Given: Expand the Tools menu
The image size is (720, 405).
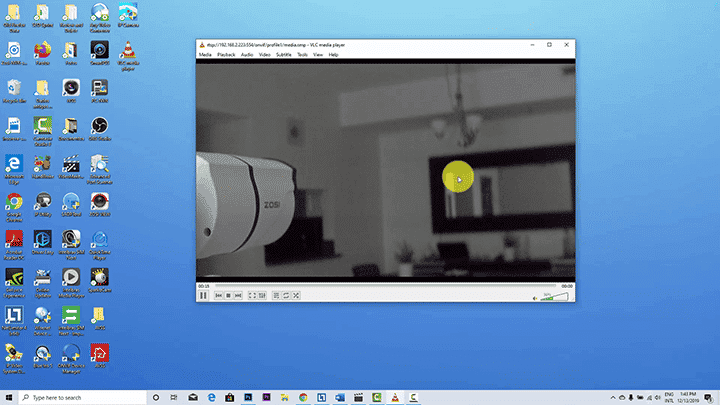Looking at the screenshot, I should click(303, 55).
